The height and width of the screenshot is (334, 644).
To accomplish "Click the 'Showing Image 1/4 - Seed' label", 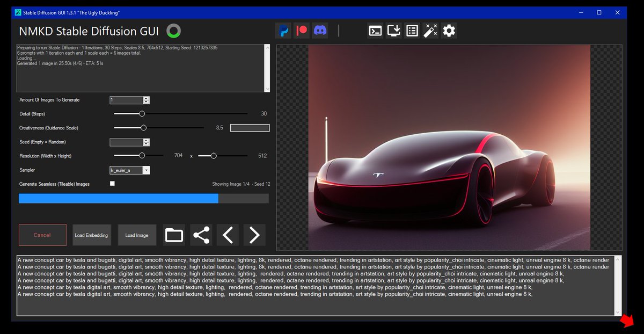I will [x=241, y=184].
